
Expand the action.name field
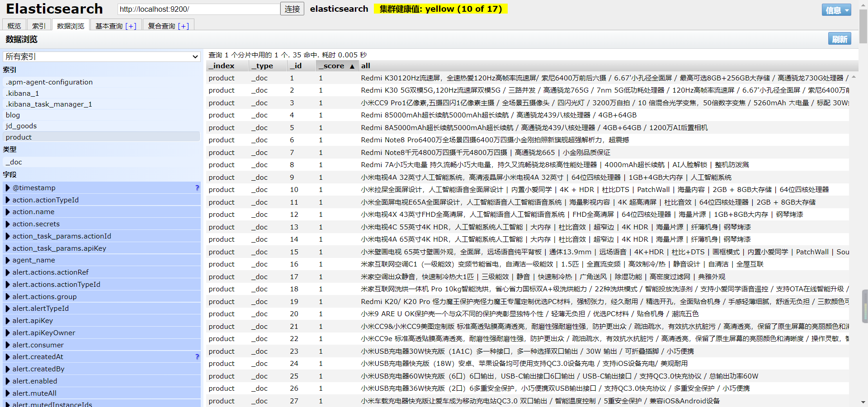pyautogui.click(x=8, y=212)
